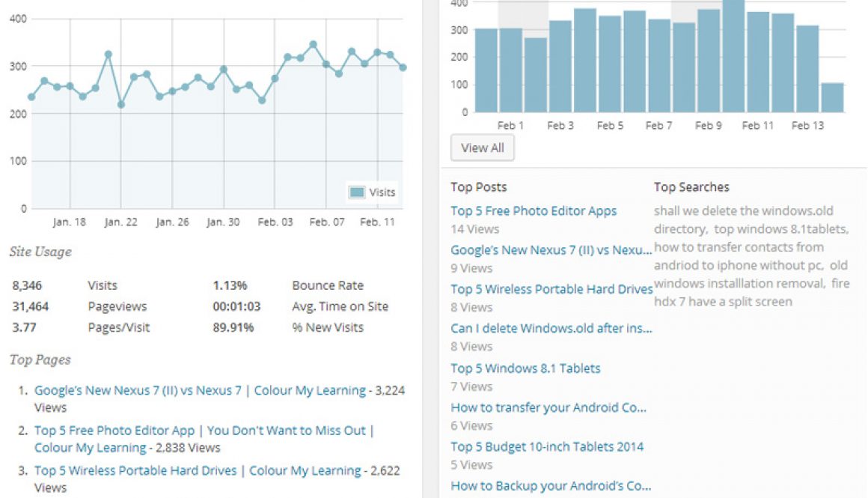This screenshot has height=498, width=868.
Task: Click the 7 Views count
Action: (x=471, y=386)
